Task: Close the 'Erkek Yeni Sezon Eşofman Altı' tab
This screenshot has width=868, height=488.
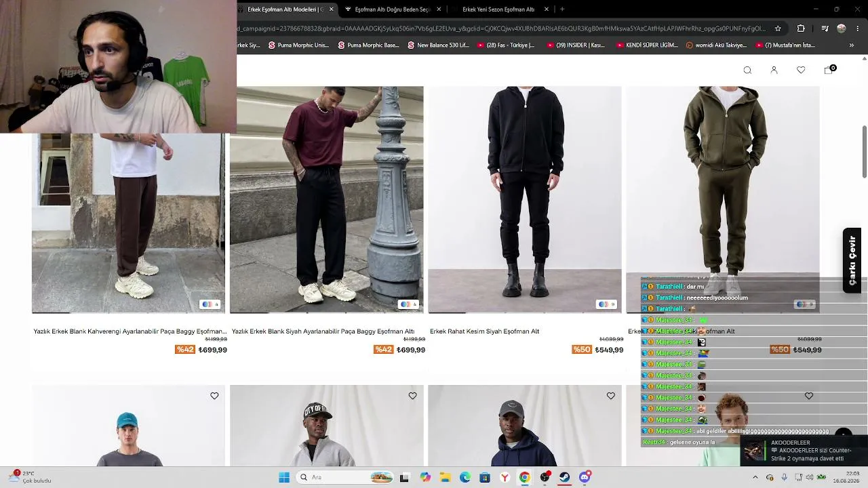Action: pos(547,9)
